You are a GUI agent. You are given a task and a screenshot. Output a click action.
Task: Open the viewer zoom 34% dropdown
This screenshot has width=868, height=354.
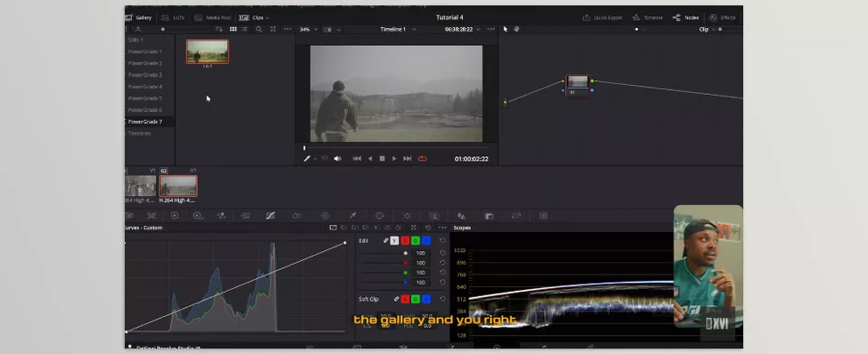point(308,29)
